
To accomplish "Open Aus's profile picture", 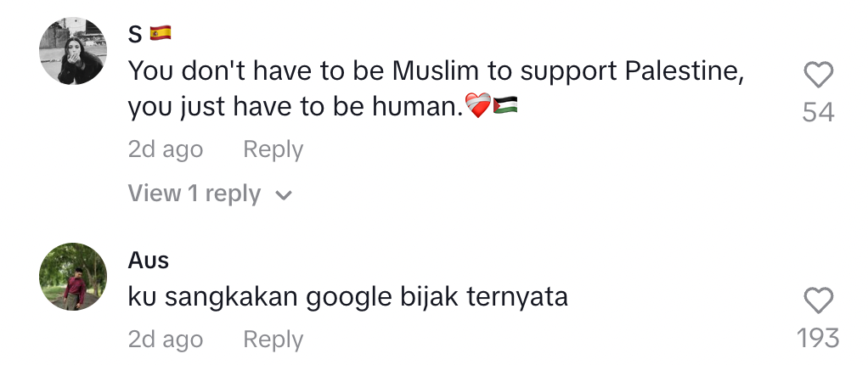I will click(x=73, y=277).
